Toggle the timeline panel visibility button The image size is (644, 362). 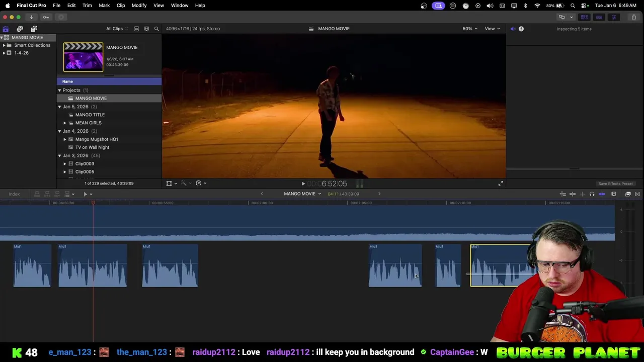click(x=599, y=17)
